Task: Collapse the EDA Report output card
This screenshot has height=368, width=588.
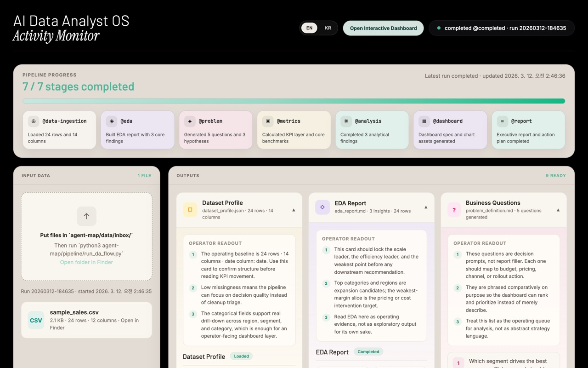Action: tap(426, 207)
